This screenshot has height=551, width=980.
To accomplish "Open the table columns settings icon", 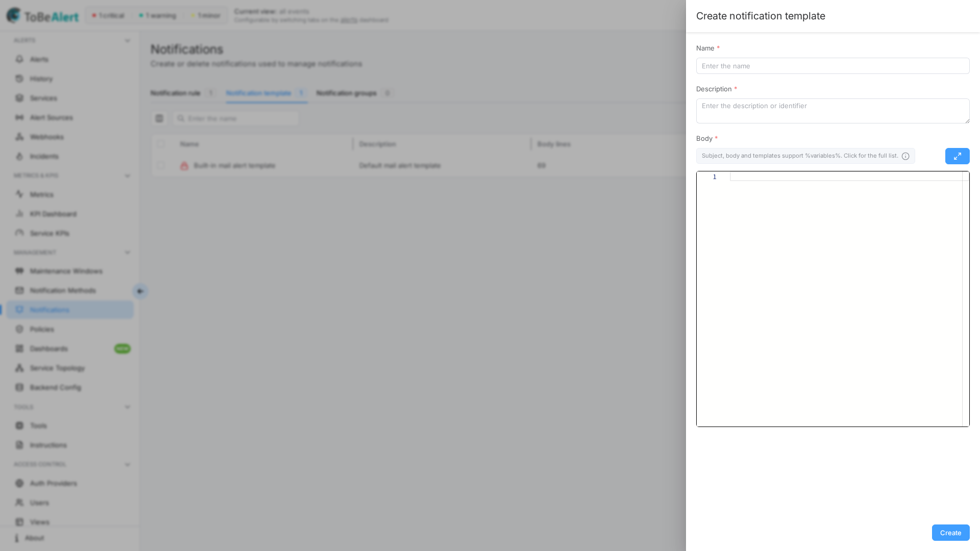I will (159, 118).
